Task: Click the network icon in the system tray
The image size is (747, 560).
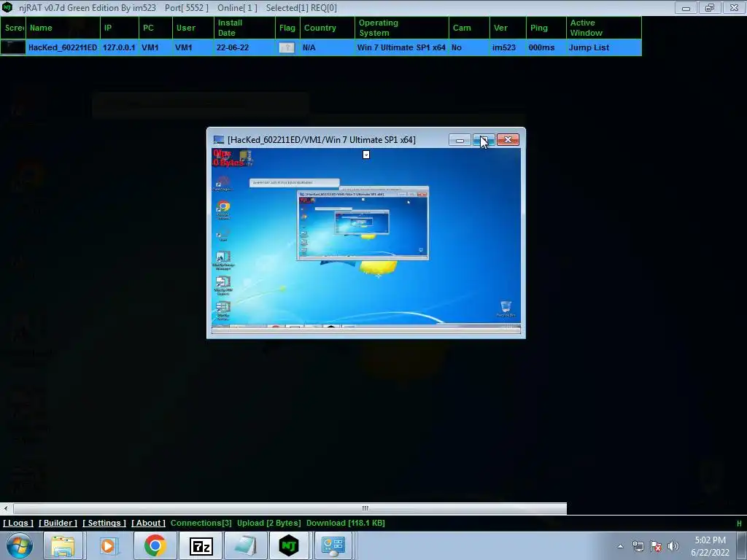Action: [x=638, y=546]
